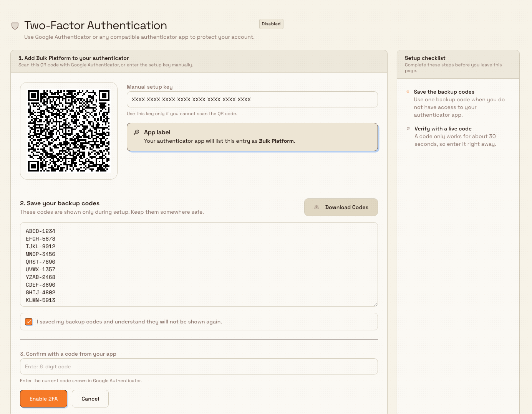Cancel the two-factor setup

[x=90, y=399]
